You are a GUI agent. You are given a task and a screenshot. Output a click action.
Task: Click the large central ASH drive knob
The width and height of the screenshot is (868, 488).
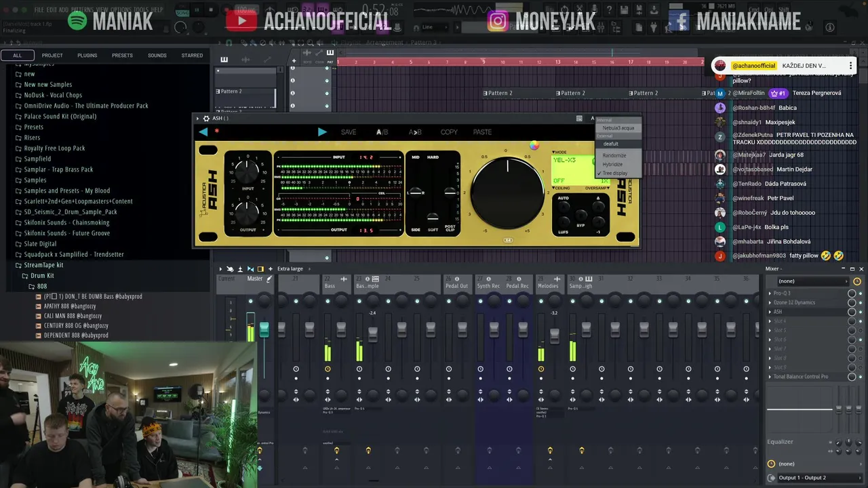point(507,192)
